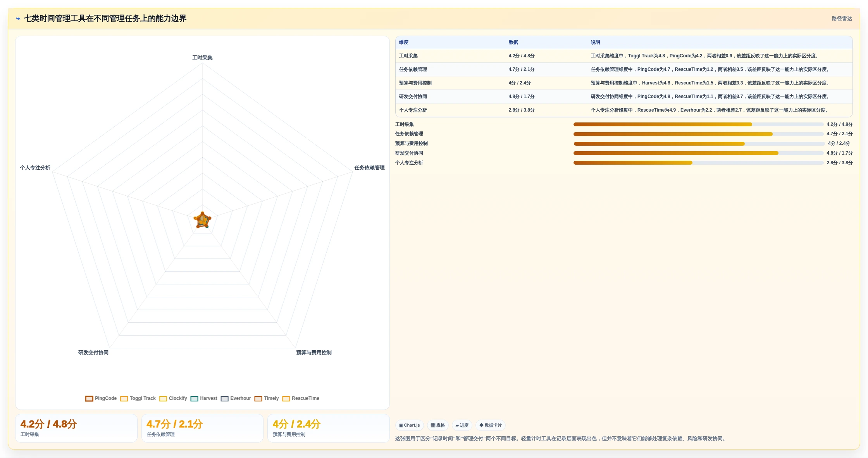
Task: Click the 路径雷达 label in header
Action: pos(842,19)
